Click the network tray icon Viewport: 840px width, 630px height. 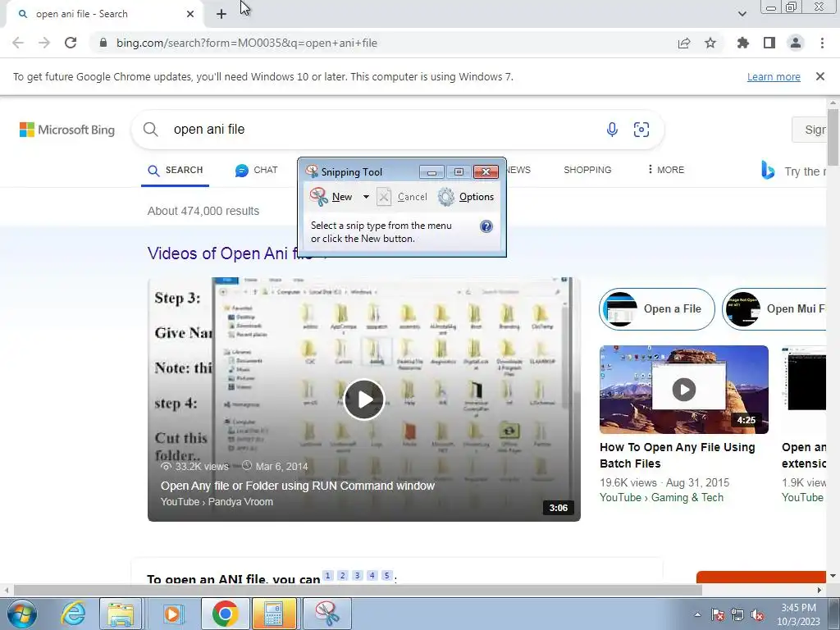tap(737, 614)
